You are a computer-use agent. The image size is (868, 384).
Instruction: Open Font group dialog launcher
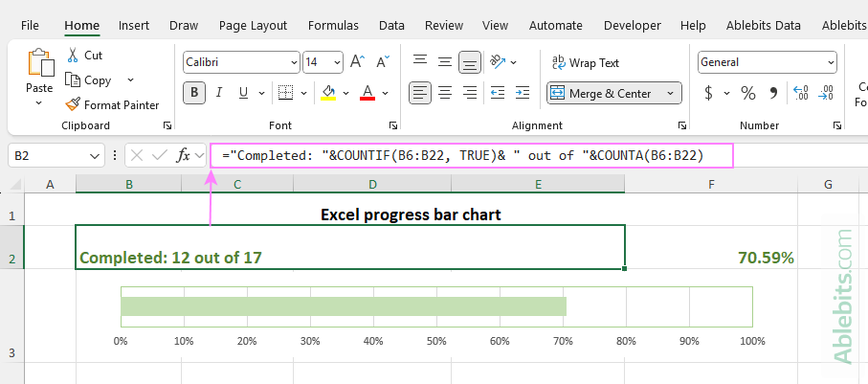click(x=393, y=125)
